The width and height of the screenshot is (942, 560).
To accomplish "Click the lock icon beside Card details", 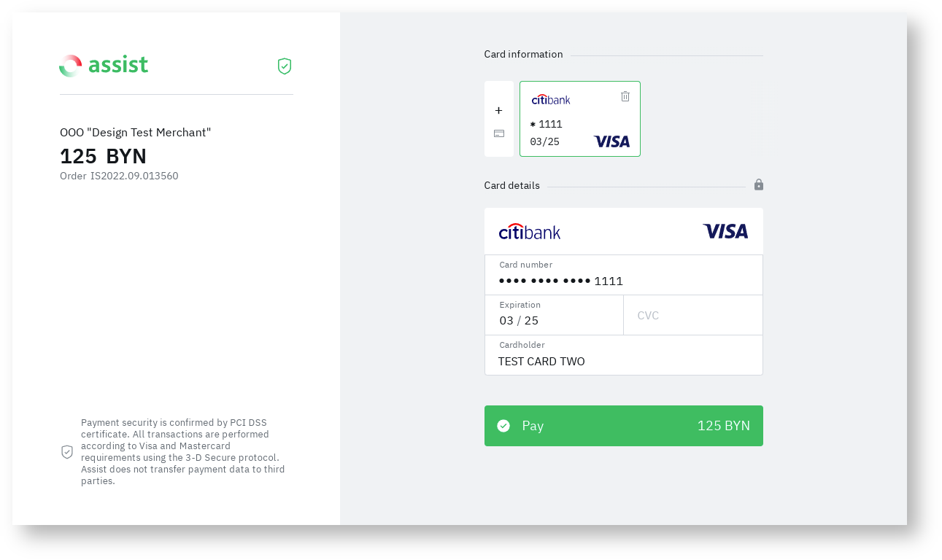I will click(x=759, y=185).
